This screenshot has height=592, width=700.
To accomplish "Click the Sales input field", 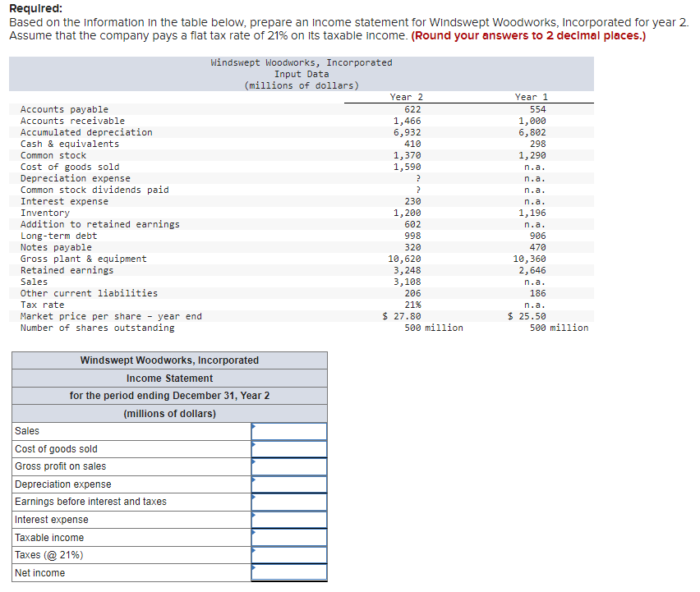I will (x=289, y=431).
